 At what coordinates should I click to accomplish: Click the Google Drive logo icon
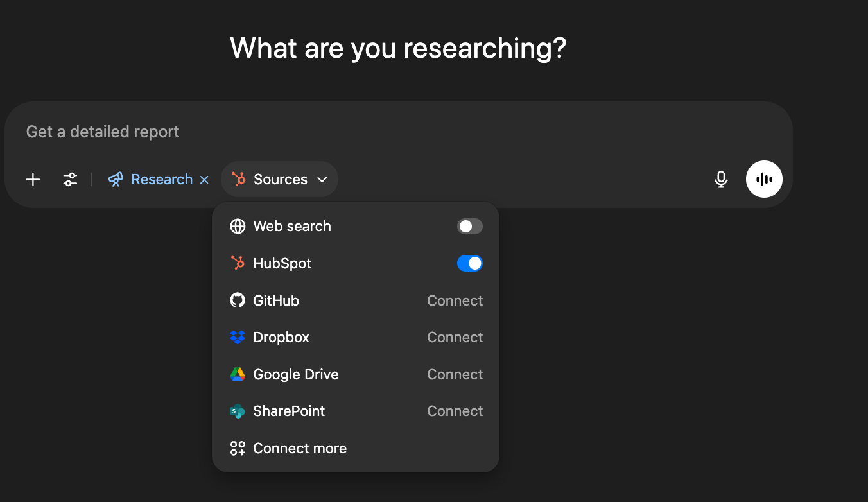pos(238,374)
